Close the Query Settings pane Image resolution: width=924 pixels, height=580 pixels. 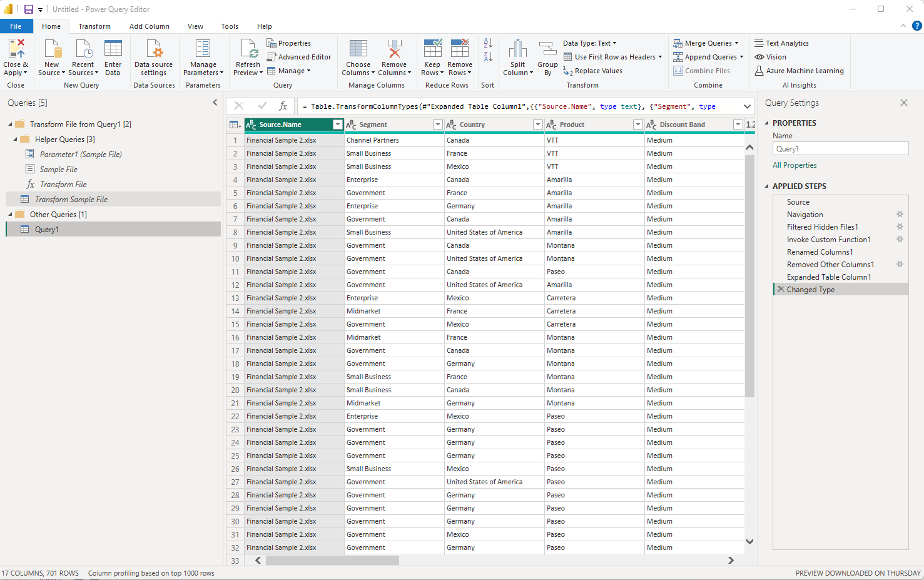pos(904,103)
